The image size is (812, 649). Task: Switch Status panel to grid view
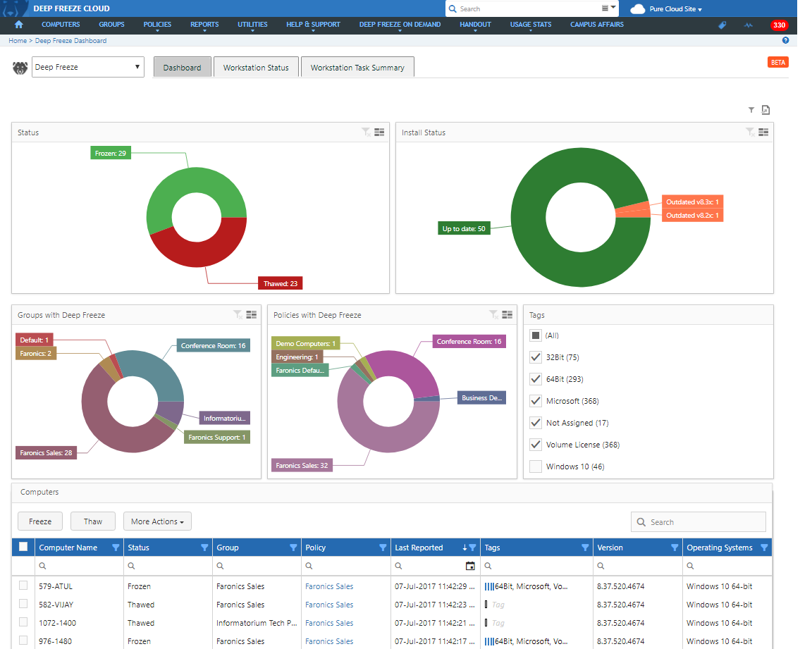(x=379, y=132)
